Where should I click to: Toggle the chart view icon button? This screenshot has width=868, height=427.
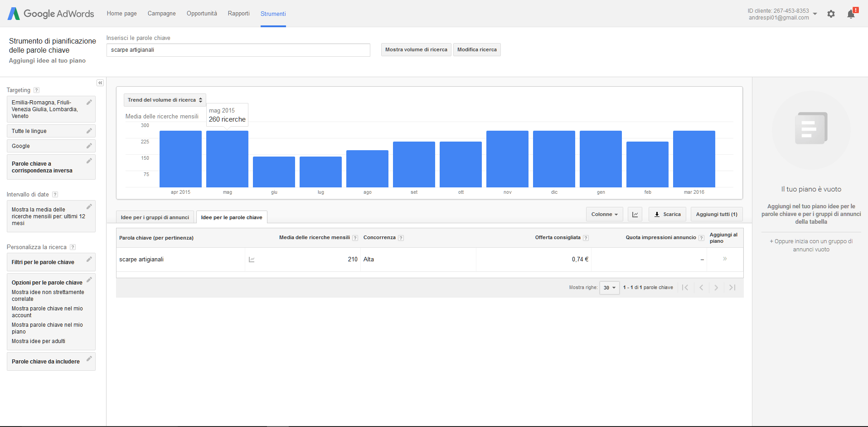coord(635,214)
